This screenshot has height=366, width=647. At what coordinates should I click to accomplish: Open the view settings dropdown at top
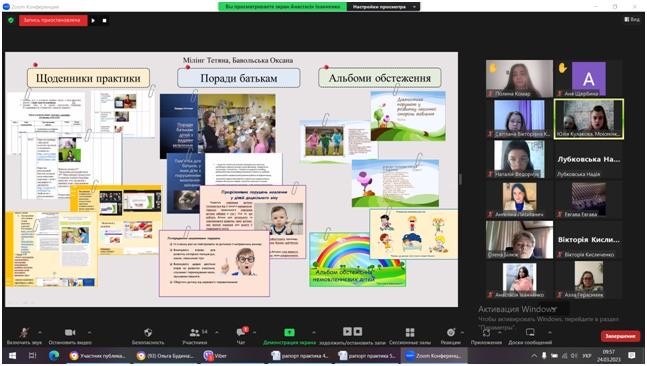point(383,7)
